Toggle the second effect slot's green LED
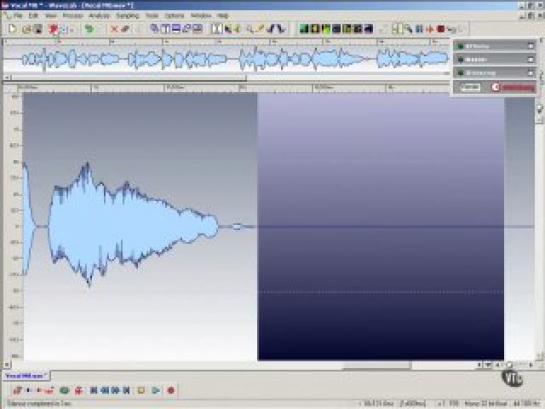This screenshot has width=545, height=409. click(461, 60)
